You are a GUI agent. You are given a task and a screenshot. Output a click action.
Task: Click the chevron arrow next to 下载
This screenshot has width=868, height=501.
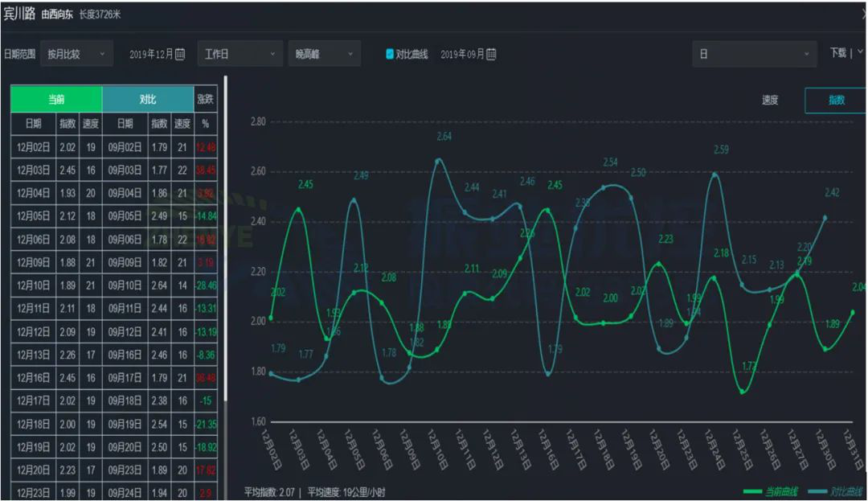click(x=860, y=51)
